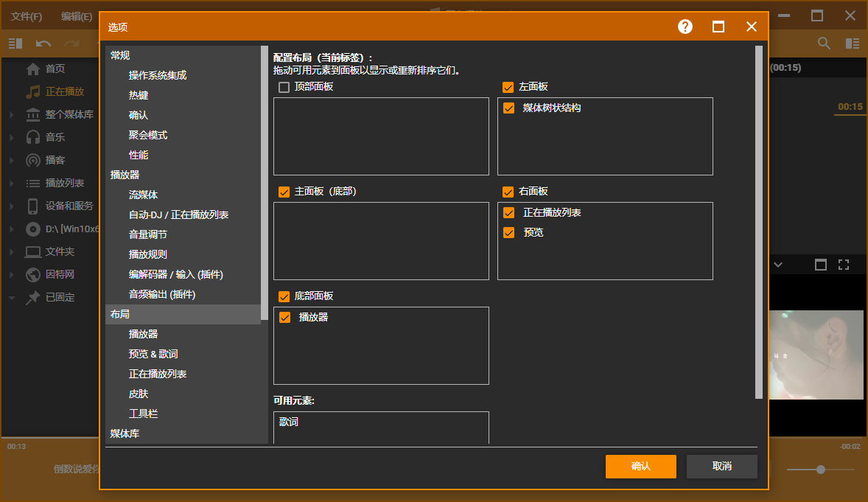Adjust the volume slider knob
The image size is (868, 502).
(x=820, y=470)
